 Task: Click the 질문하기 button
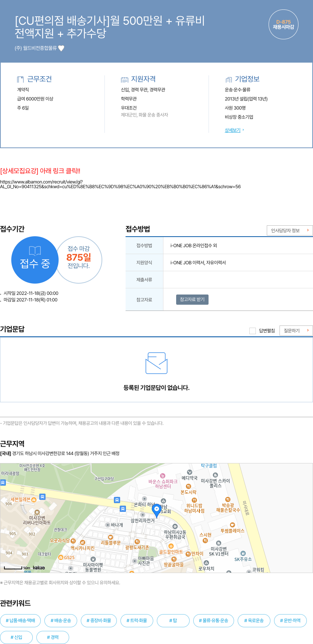(x=296, y=331)
